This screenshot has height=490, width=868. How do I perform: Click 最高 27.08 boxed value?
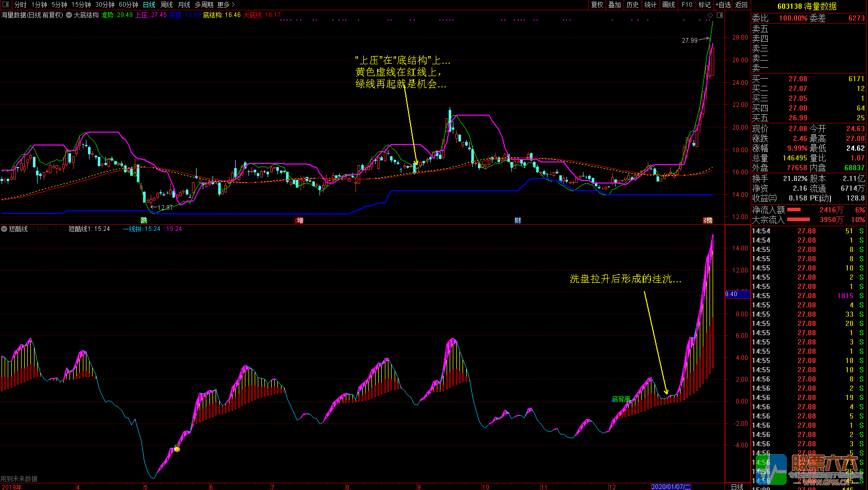click(855, 138)
